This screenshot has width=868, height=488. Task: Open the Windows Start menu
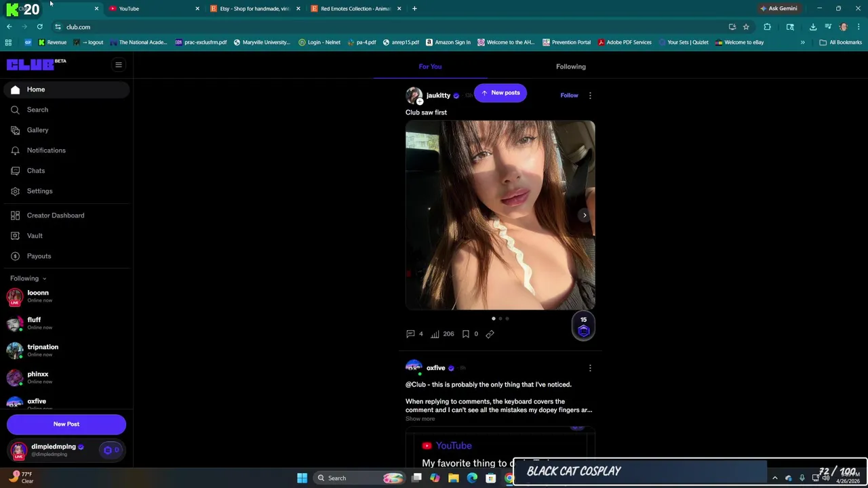pos(302,478)
